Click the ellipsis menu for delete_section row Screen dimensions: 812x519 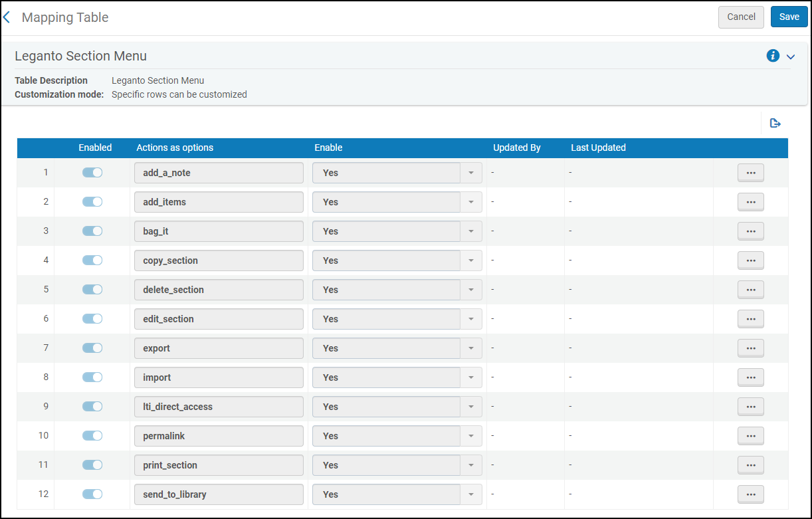click(x=750, y=290)
